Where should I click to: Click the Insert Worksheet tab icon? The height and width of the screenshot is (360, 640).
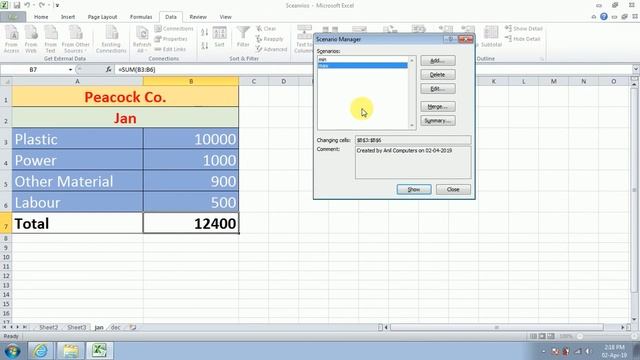coord(133,327)
